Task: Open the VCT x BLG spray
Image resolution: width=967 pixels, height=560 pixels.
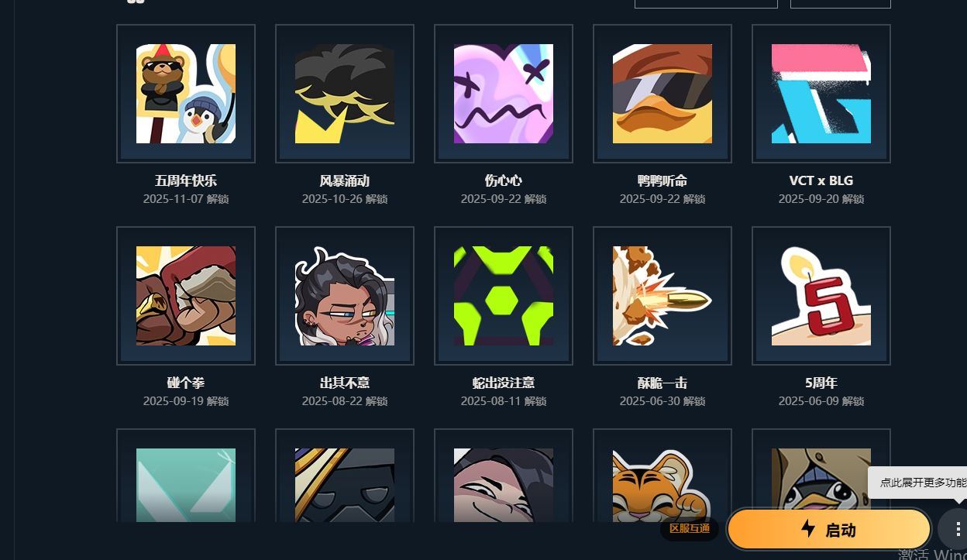Action: [821, 94]
